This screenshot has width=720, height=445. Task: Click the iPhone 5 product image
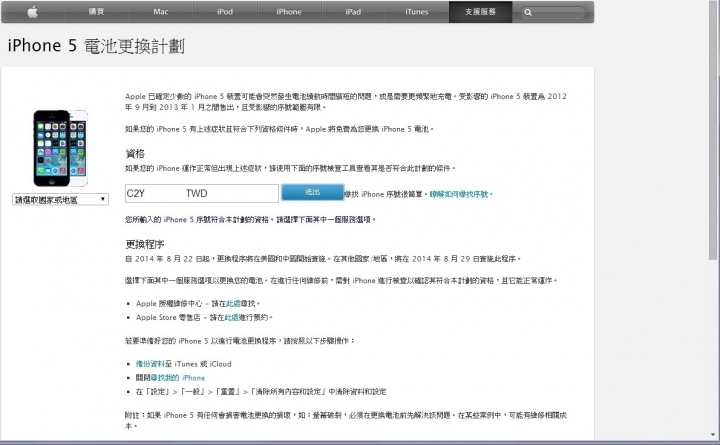(x=60, y=148)
